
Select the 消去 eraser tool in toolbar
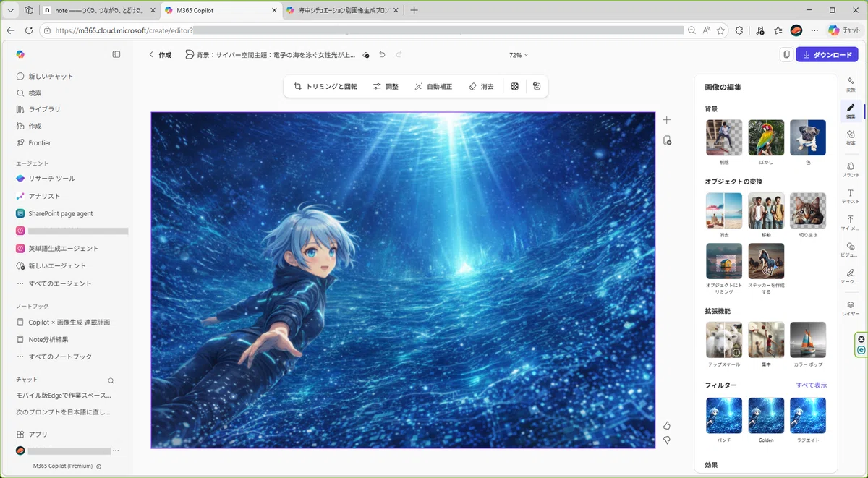click(481, 86)
